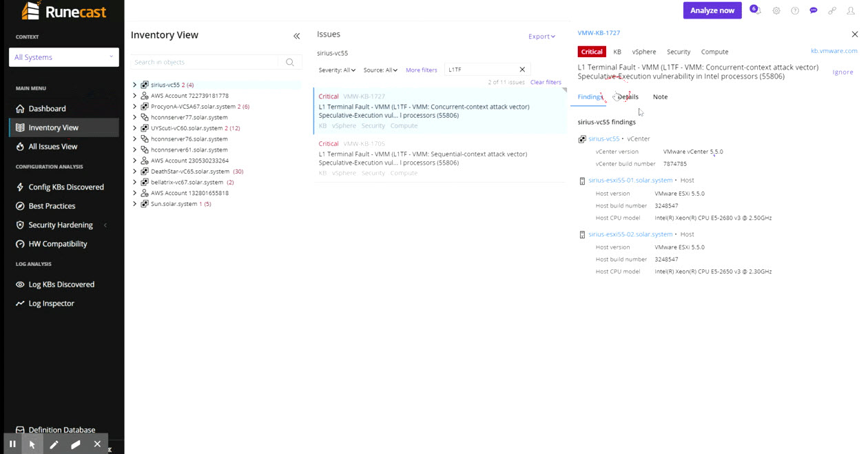Open the Severity: All dropdown
This screenshot has height=454, width=868.
click(337, 70)
